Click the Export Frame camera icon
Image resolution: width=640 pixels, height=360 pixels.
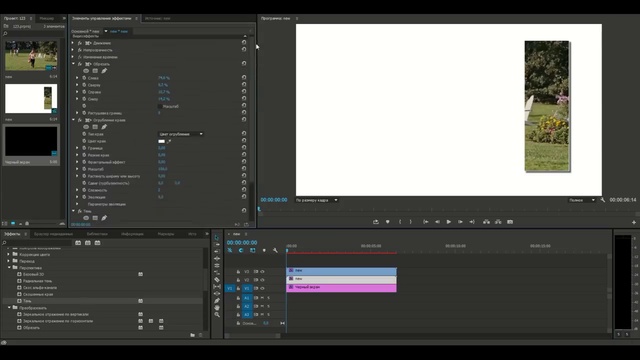click(x=510, y=222)
